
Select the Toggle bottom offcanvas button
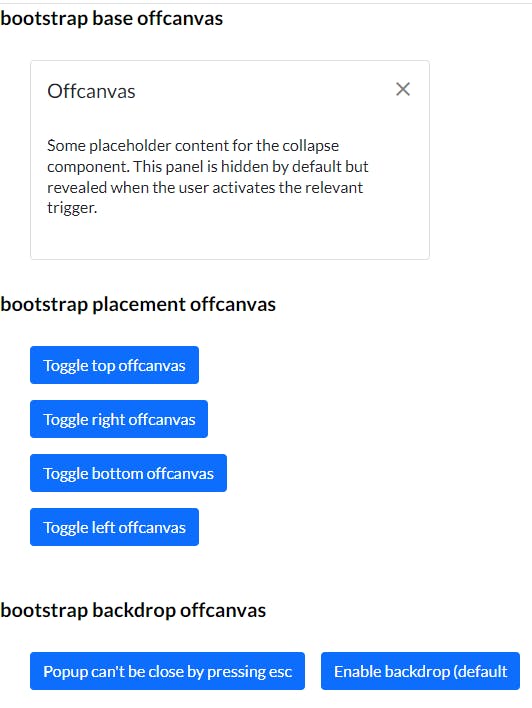(x=128, y=473)
